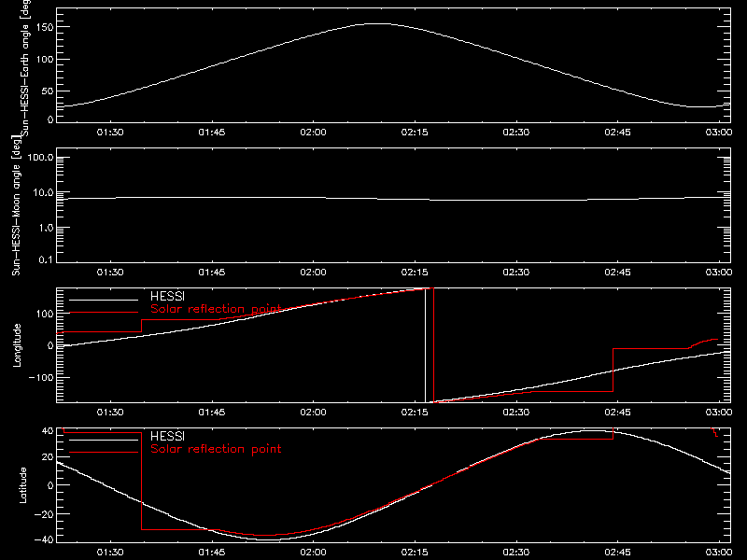Viewport: 747px width, 560px height.
Task: Click 02:45 time label under Longitude plot
Action: [x=617, y=413]
